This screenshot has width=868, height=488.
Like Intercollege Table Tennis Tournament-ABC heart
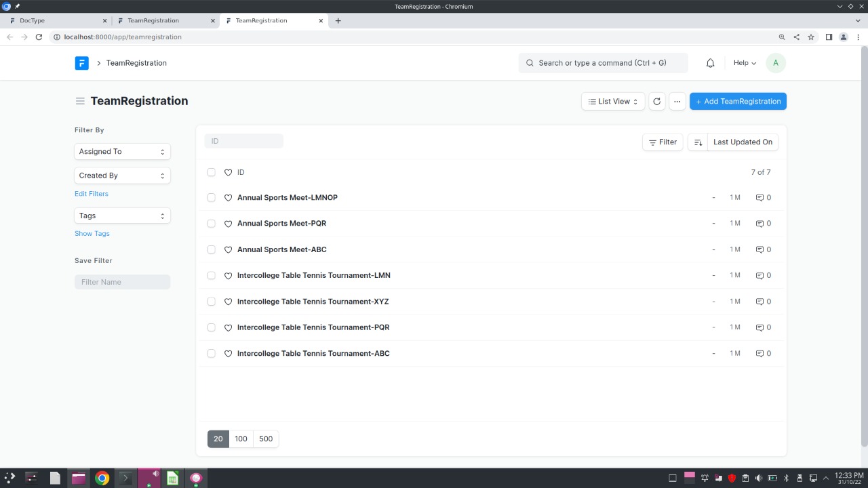click(228, 354)
